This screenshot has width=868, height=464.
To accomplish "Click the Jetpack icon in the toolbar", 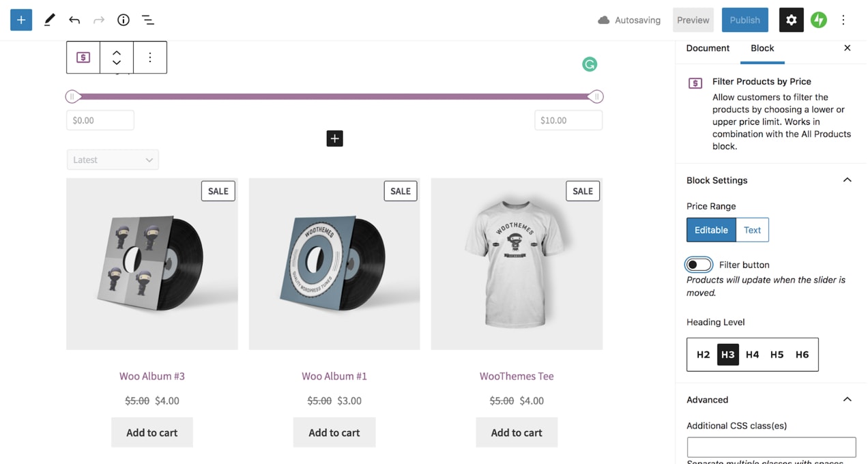I will click(818, 20).
